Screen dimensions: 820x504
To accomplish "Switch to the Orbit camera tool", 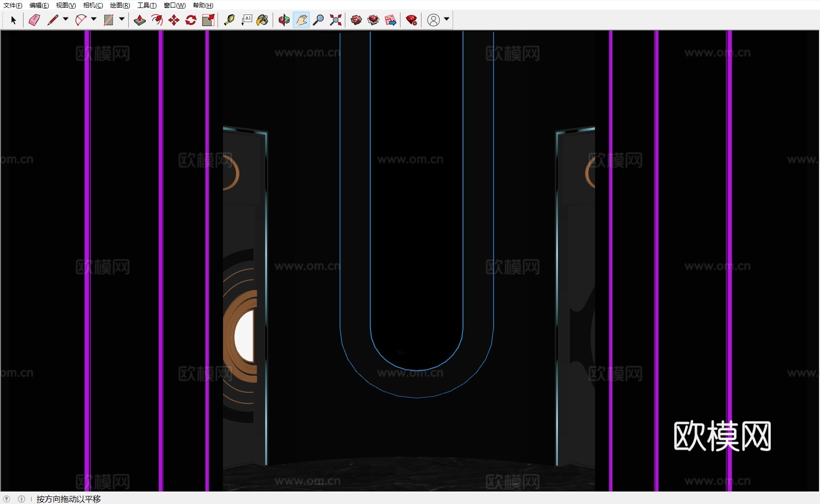I will pyautogui.click(x=284, y=20).
